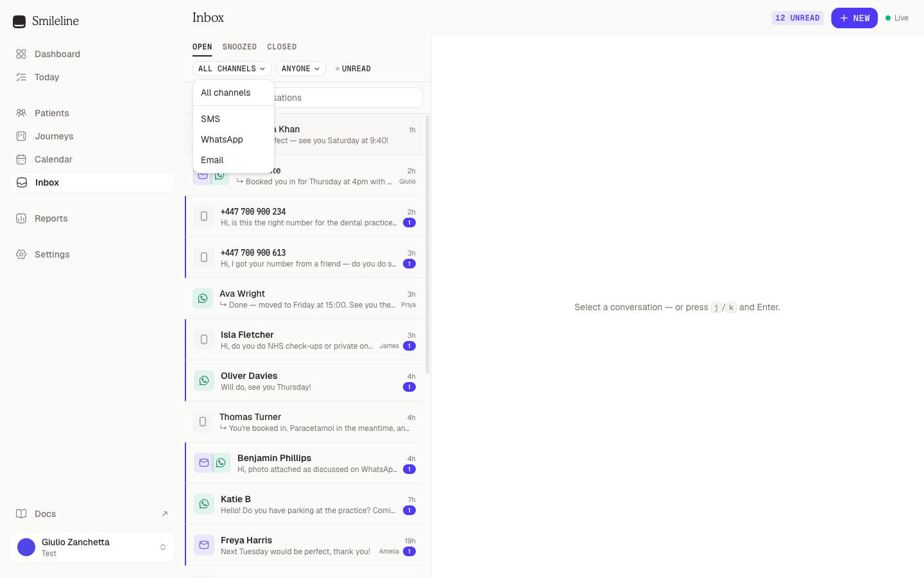
Task: Switch to the Snoozed tab
Action: [239, 47]
